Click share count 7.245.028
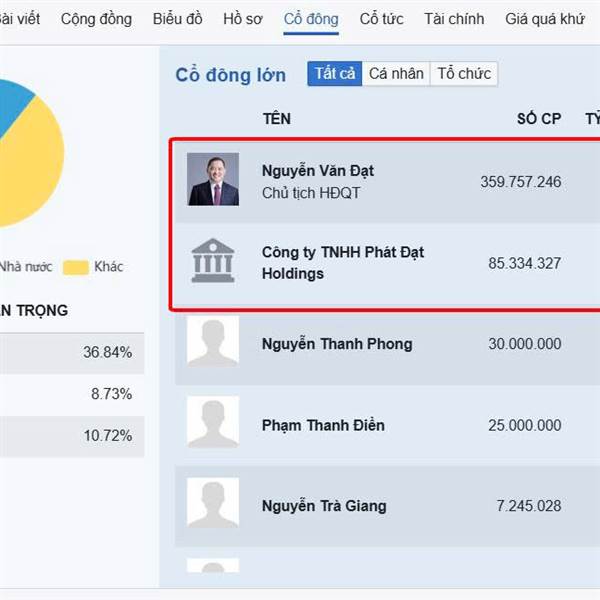The height and width of the screenshot is (600, 600). tap(529, 506)
